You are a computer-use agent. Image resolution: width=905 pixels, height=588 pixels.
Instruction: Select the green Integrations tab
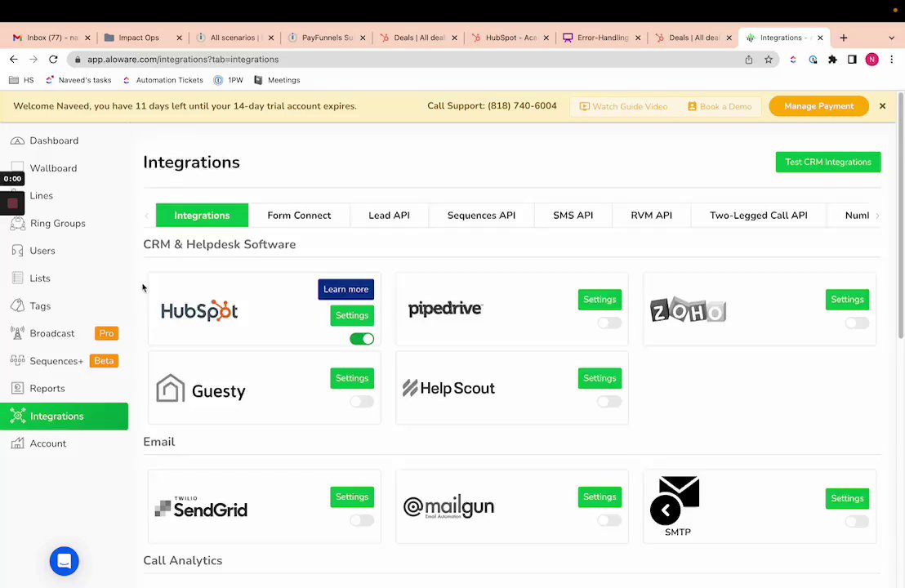202,216
